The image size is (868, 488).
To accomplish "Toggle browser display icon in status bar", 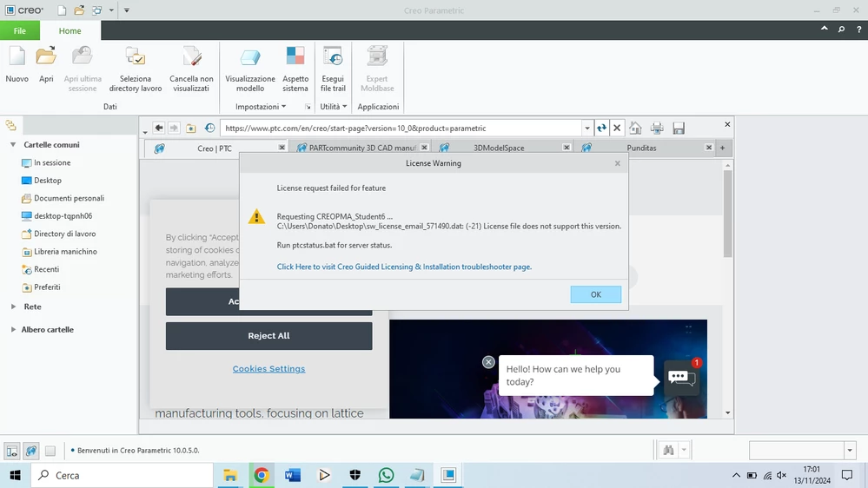I will coord(31,451).
